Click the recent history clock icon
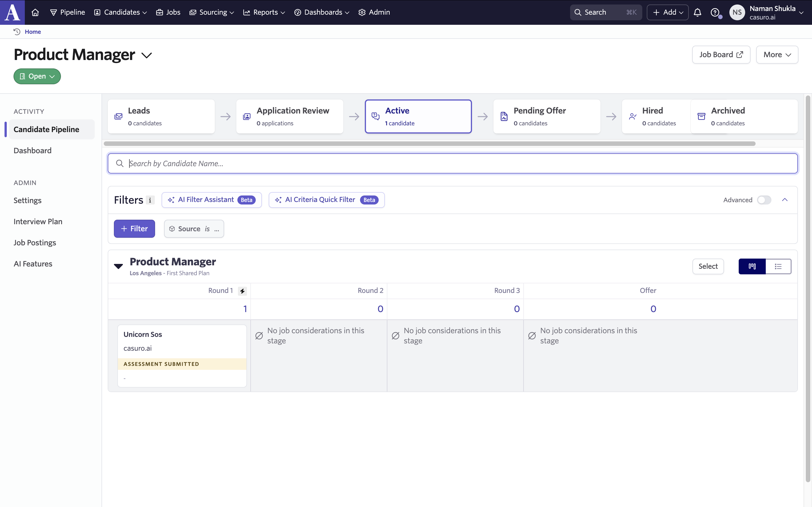Image resolution: width=812 pixels, height=507 pixels. tap(17, 32)
